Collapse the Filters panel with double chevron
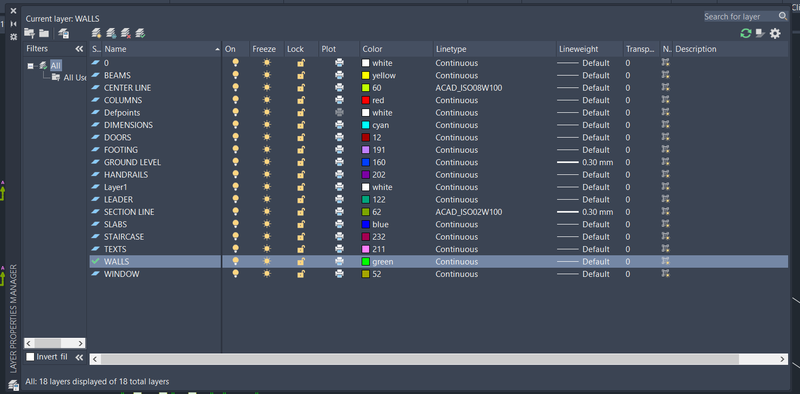This screenshot has height=394, width=800. [x=79, y=49]
